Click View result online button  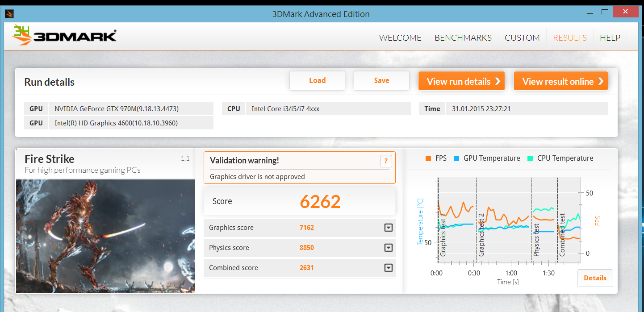[560, 81]
